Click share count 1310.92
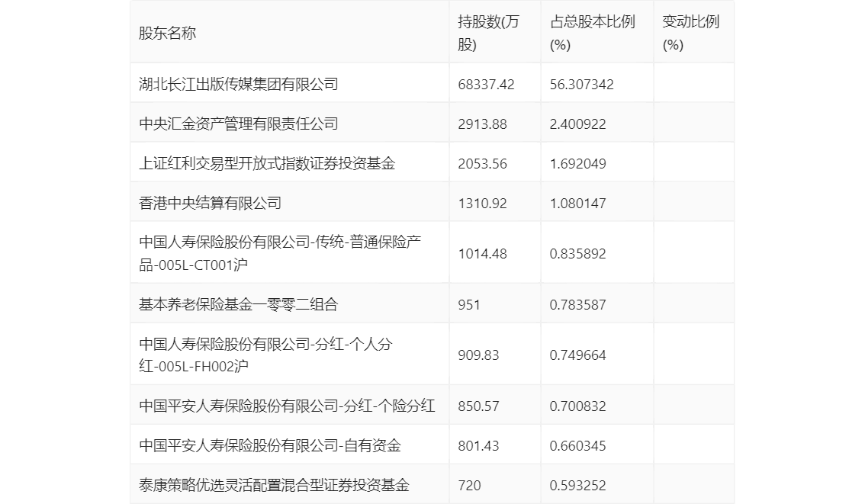This screenshot has width=865, height=504. coord(482,204)
